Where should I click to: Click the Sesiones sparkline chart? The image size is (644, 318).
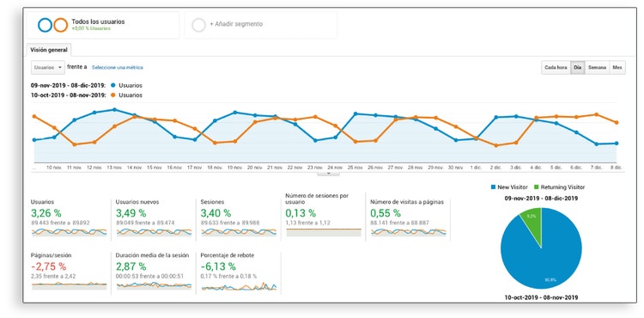pyautogui.click(x=239, y=232)
